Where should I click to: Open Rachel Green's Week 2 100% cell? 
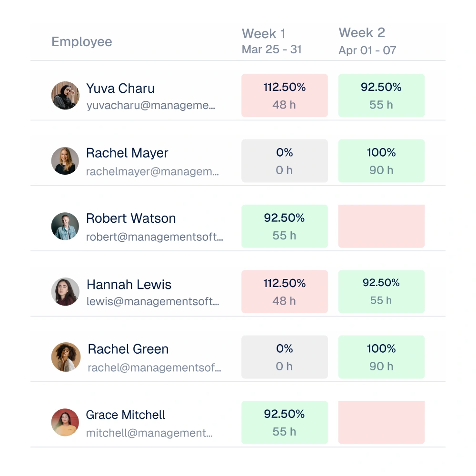[381, 357]
